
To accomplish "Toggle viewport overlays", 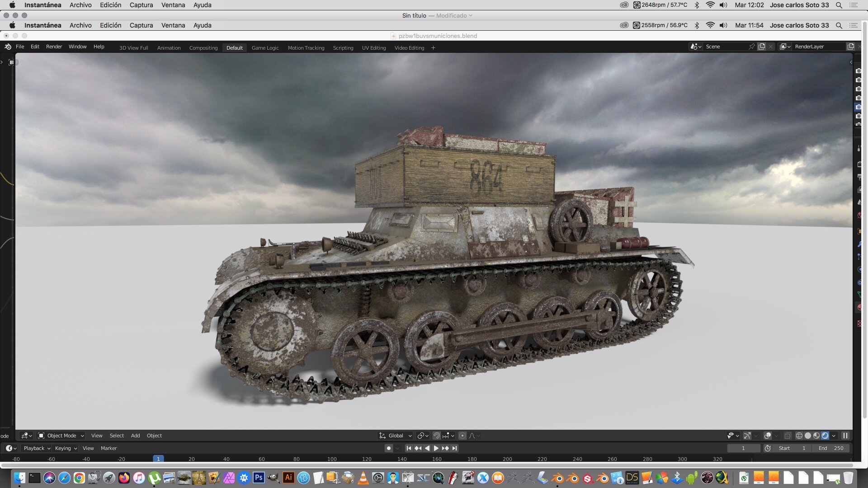I will (767, 436).
